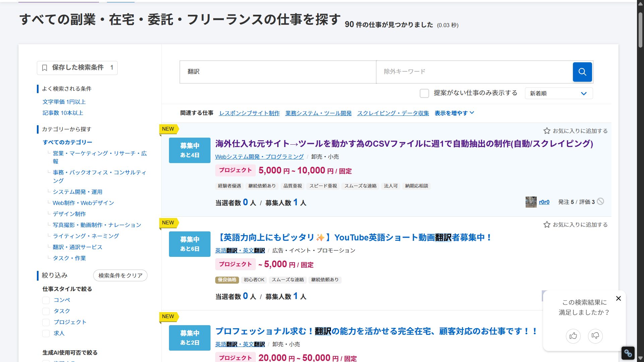This screenshot has height=362, width=644.
Task: Close the feedback popup with the X
Action: [618, 298]
